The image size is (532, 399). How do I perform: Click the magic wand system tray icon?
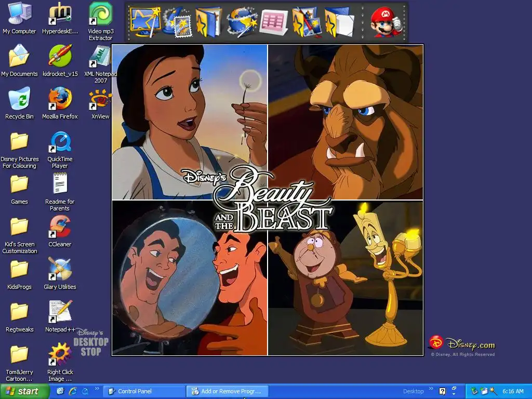click(494, 391)
